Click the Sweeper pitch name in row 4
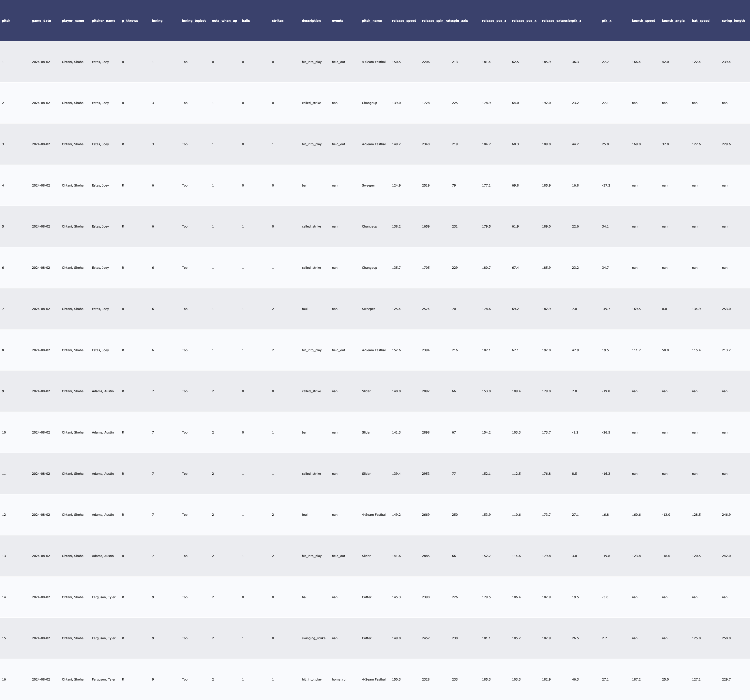750x700 pixels. pyautogui.click(x=368, y=185)
